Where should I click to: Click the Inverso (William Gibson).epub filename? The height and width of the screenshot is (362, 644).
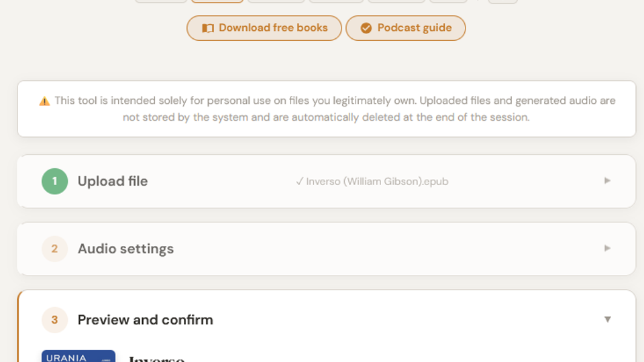(377, 181)
